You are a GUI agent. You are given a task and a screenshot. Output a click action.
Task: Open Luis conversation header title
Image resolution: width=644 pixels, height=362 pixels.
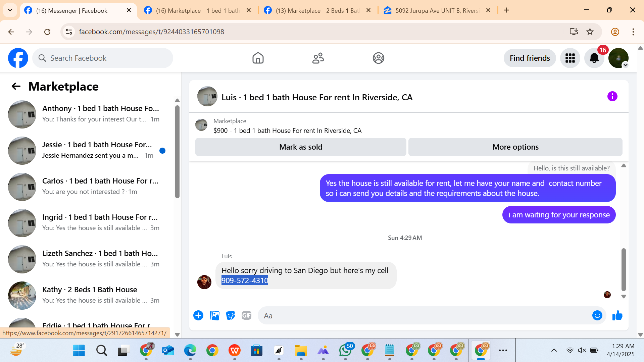[317, 97]
